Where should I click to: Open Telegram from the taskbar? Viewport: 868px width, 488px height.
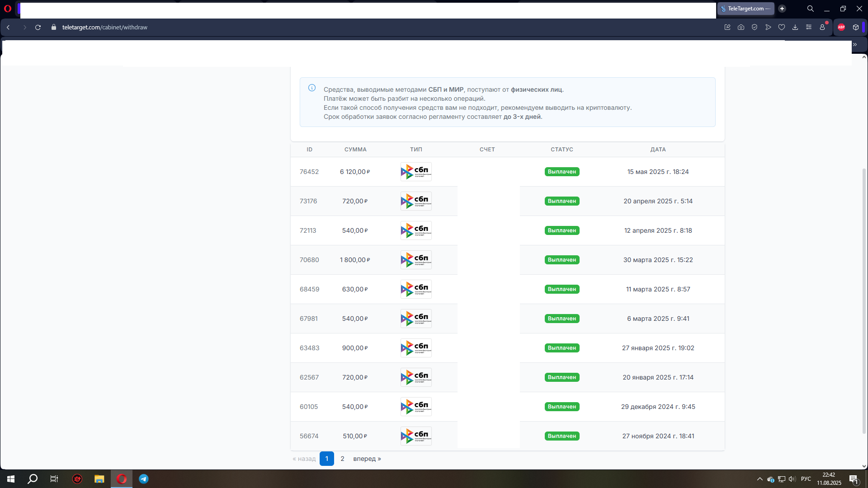144,479
